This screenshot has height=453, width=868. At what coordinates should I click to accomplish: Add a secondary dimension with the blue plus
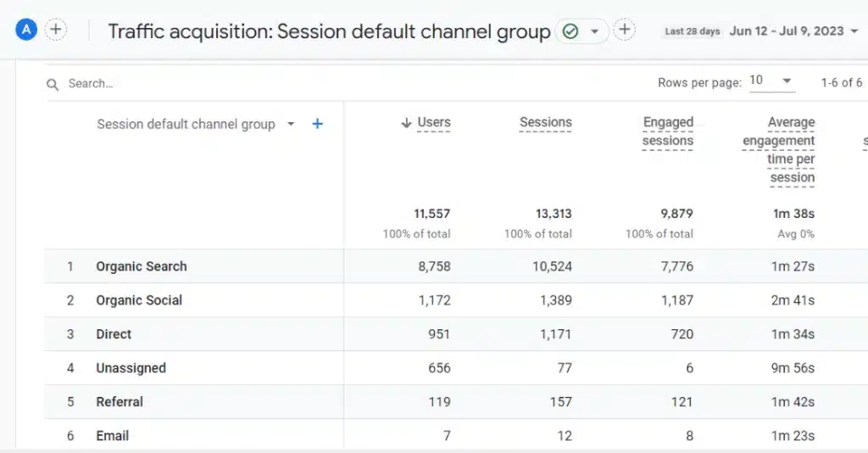pyautogui.click(x=318, y=124)
